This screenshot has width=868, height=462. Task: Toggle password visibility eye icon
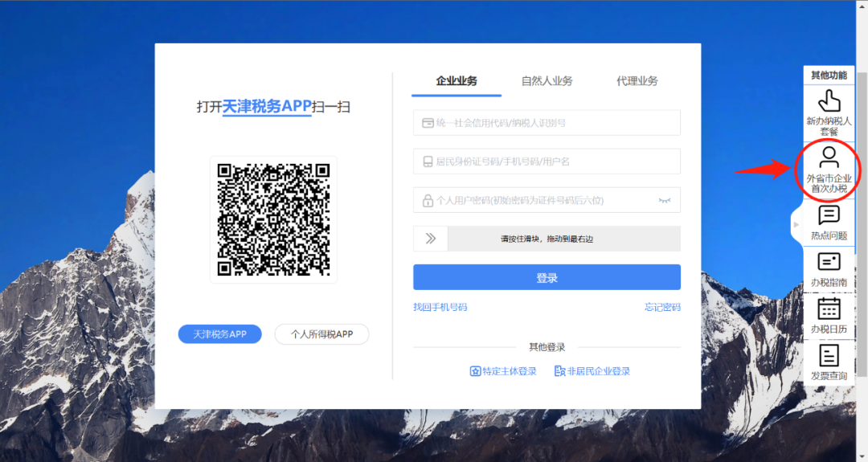tap(665, 200)
